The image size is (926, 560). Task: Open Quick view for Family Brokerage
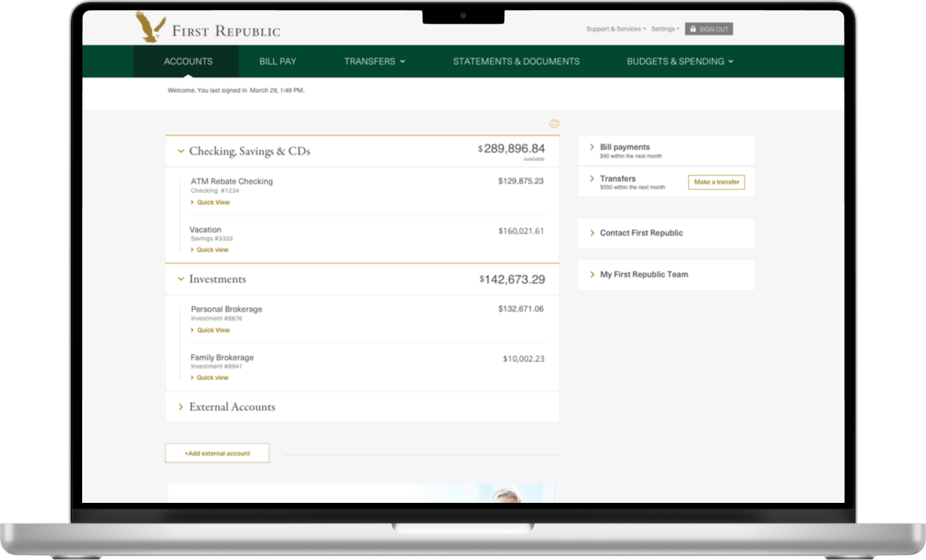[212, 378]
